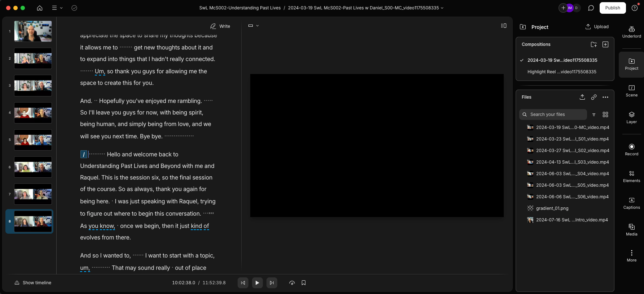Open the file sort filter
Image resolution: width=644 pixels, height=294 pixels.
594,114
